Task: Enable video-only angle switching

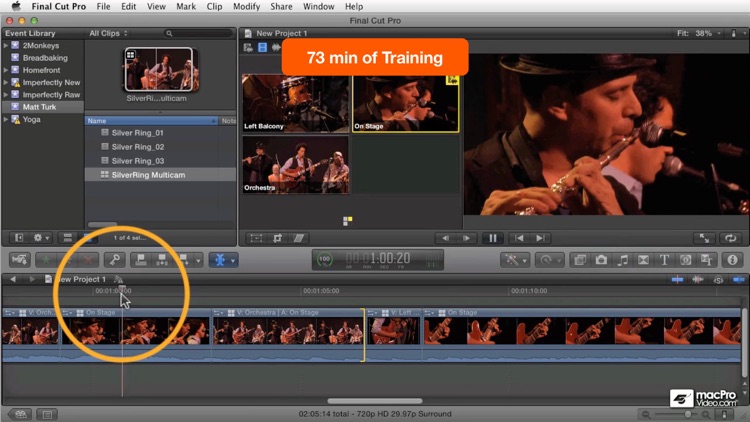Action: pyautogui.click(x=263, y=47)
